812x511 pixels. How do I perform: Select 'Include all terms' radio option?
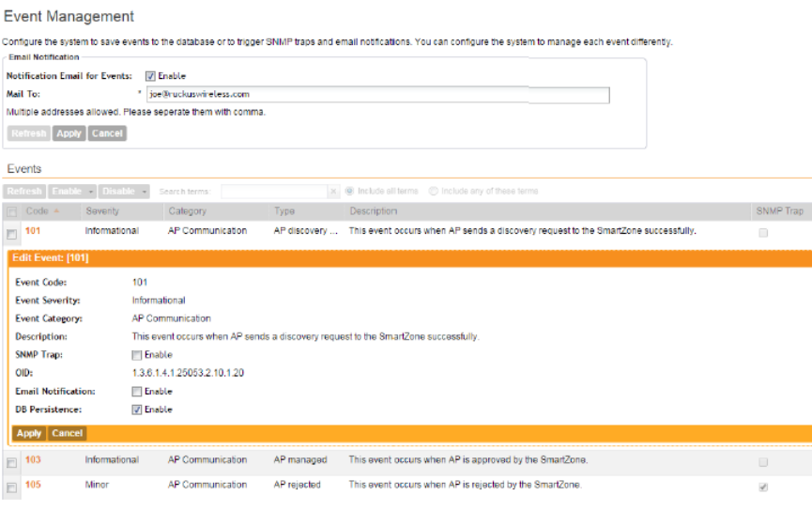(350, 192)
